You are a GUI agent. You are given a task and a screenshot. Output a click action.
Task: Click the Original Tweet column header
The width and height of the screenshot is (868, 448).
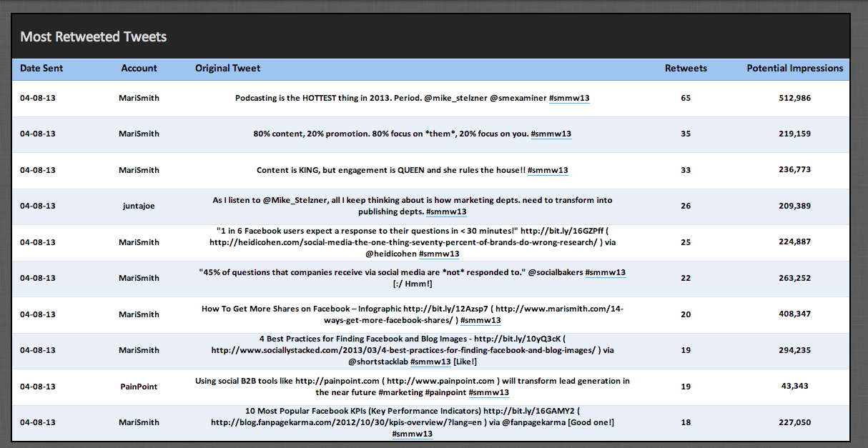228,69
